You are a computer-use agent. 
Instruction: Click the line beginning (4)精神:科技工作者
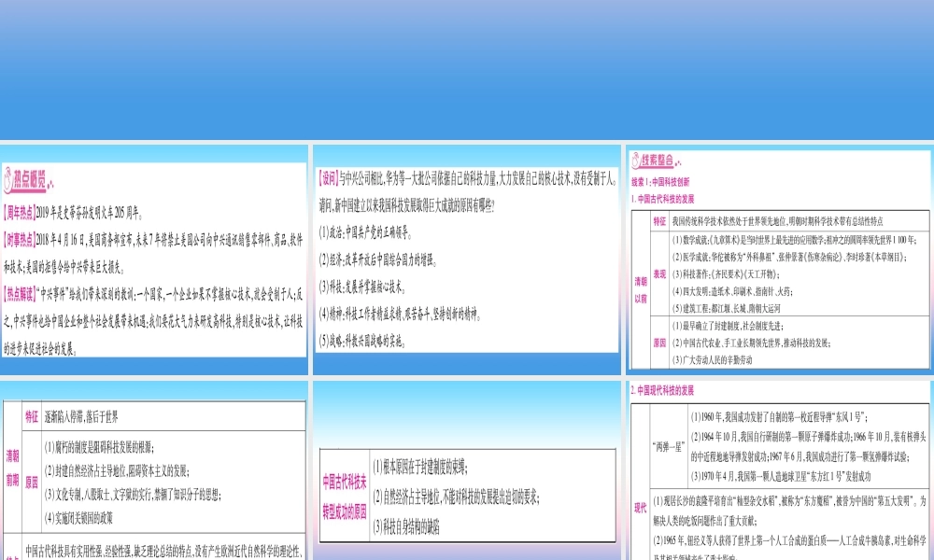click(x=401, y=315)
